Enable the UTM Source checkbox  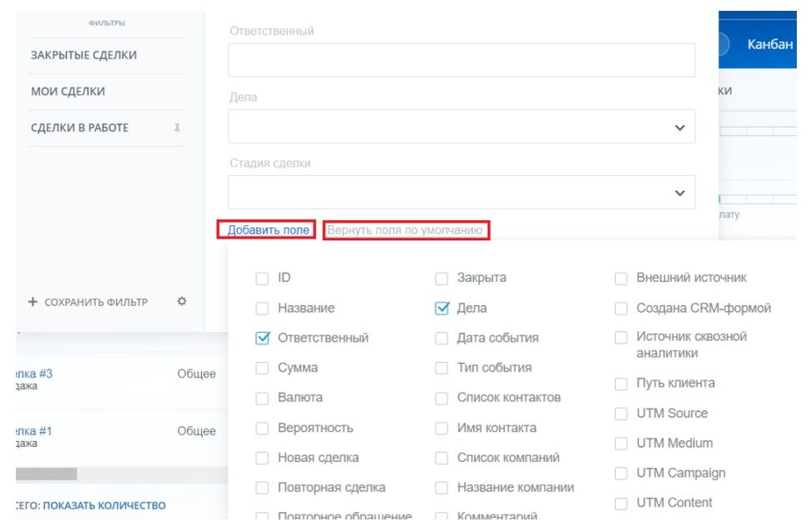621,414
